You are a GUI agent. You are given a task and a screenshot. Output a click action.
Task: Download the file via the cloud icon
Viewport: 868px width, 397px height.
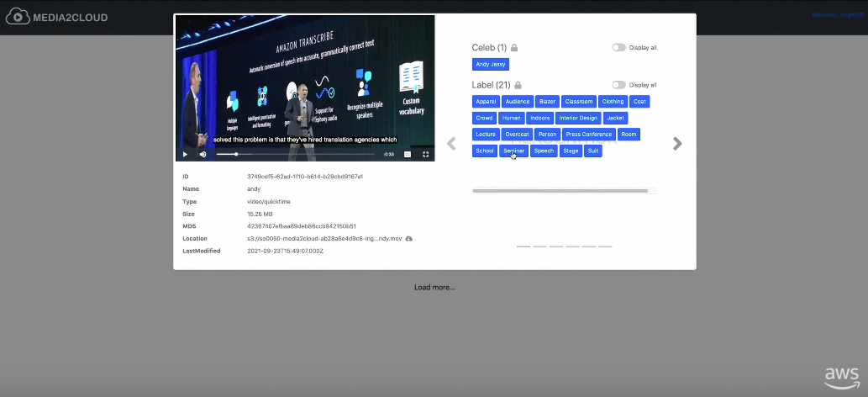(408, 238)
